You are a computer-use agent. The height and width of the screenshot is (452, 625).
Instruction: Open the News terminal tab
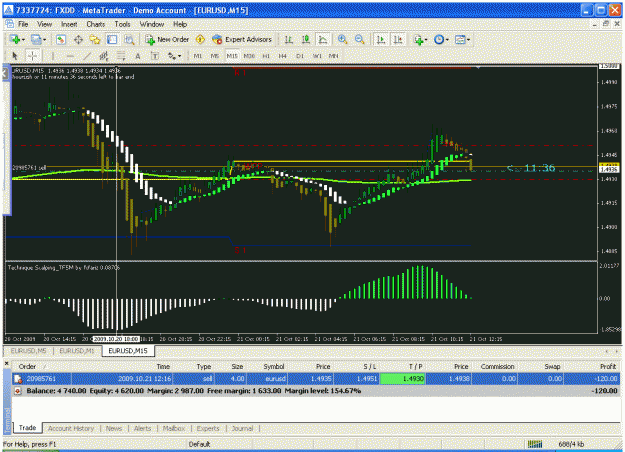114,428
